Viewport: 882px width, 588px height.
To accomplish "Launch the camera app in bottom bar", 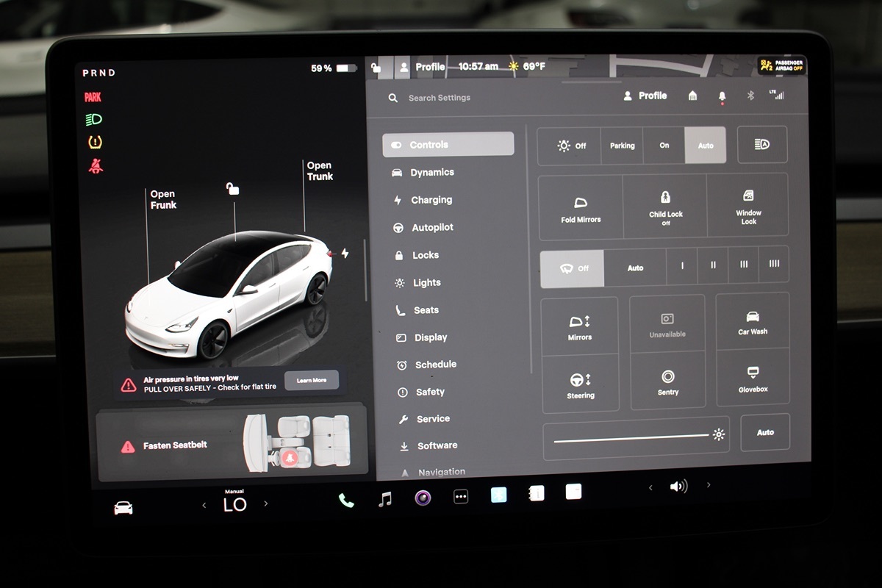I will 423,498.
